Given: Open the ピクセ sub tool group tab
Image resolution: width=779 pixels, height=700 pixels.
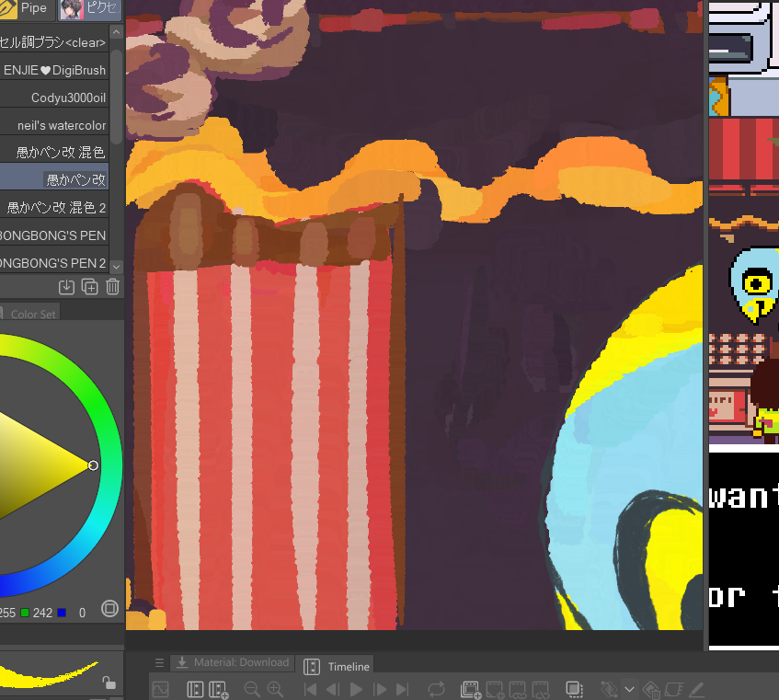Looking at the screenshot, I should coord(90,8).
